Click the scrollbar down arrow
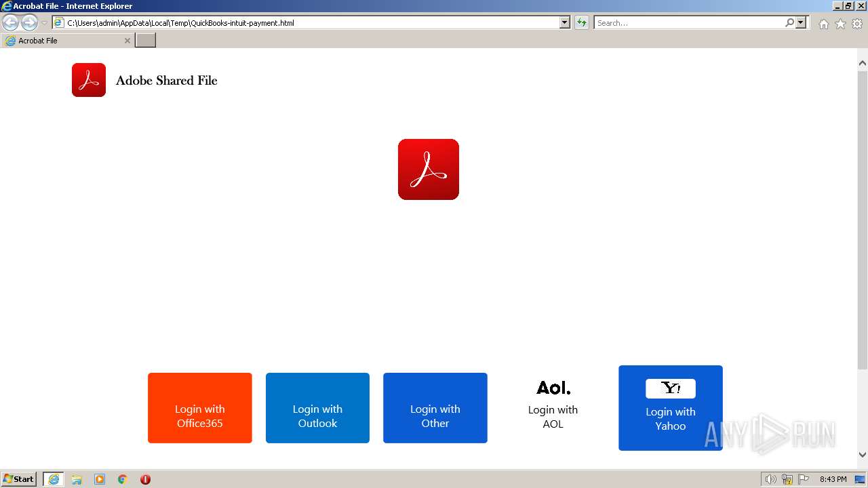868x488 pixels. tap(863, 455)
